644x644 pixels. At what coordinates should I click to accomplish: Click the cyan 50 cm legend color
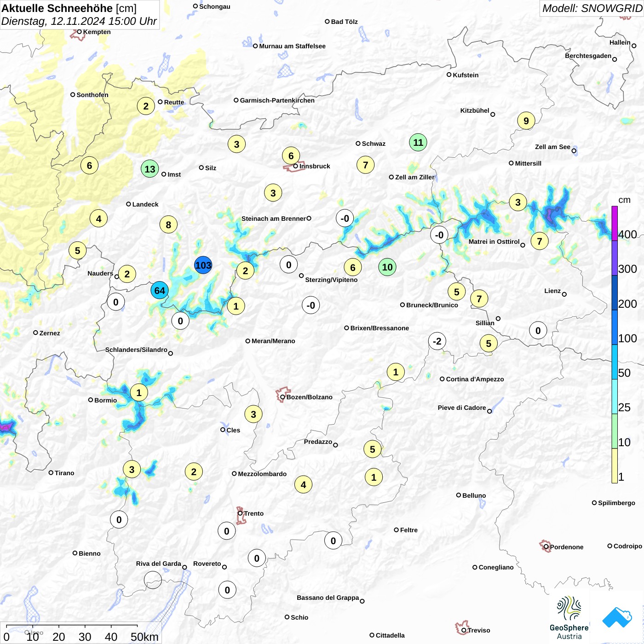(x=615, y=362)
